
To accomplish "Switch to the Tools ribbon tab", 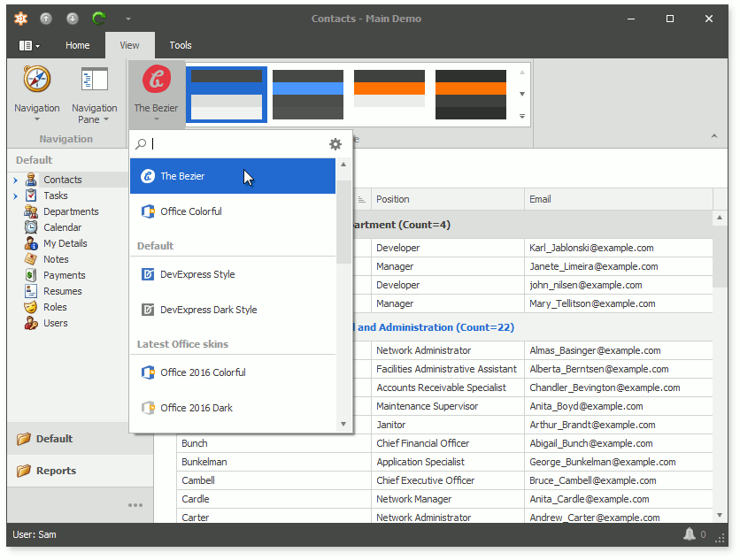I will (x=181, y=45).
